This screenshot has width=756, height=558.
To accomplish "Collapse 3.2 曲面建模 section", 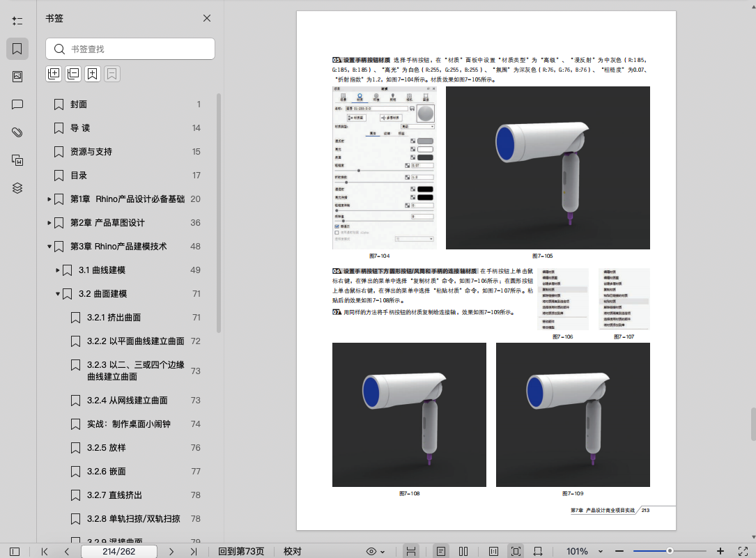I will [57, 293].
